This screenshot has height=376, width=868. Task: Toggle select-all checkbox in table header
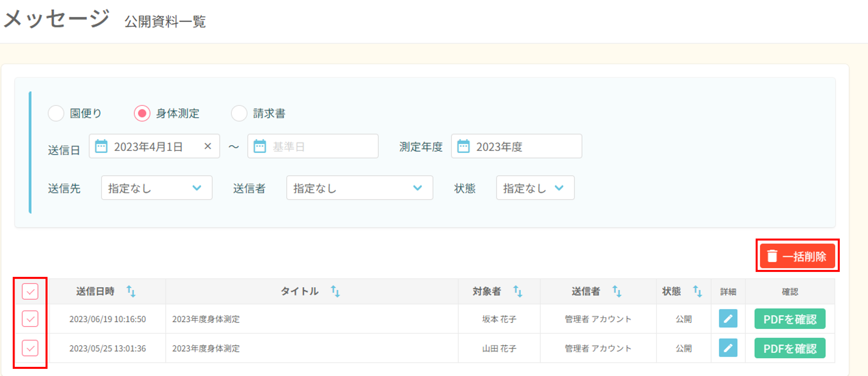(30, 291)
